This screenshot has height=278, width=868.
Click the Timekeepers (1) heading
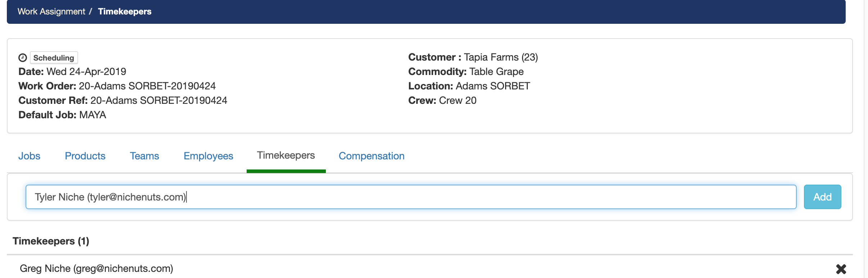tap(51, 241)
